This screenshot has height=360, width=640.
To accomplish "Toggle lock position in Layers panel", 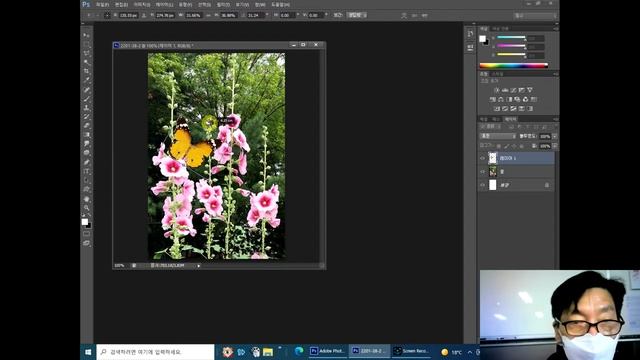I will (x=514, y=146).
